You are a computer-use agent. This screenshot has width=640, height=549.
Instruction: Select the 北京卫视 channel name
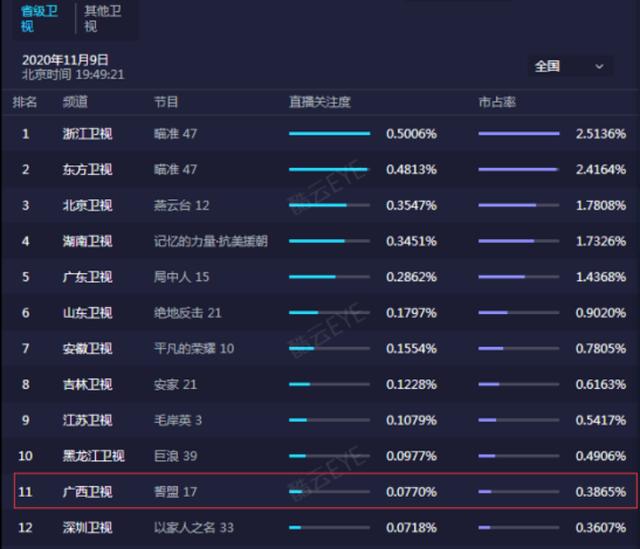(x=87, y=205)
